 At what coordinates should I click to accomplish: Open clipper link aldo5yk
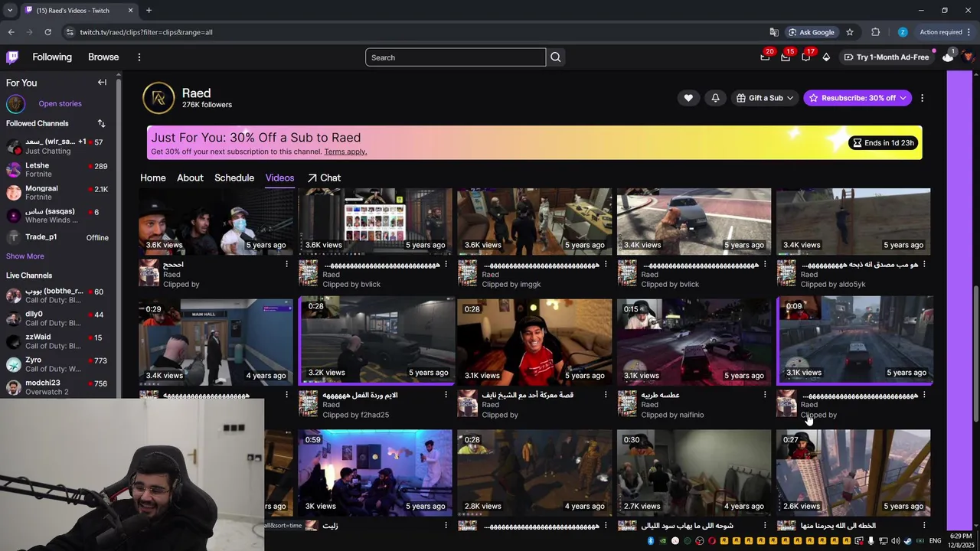coord(852,284)
